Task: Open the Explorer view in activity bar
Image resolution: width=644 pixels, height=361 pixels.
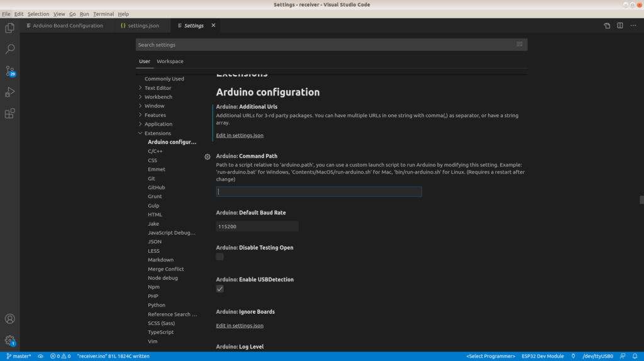Action: coord(10,28)
